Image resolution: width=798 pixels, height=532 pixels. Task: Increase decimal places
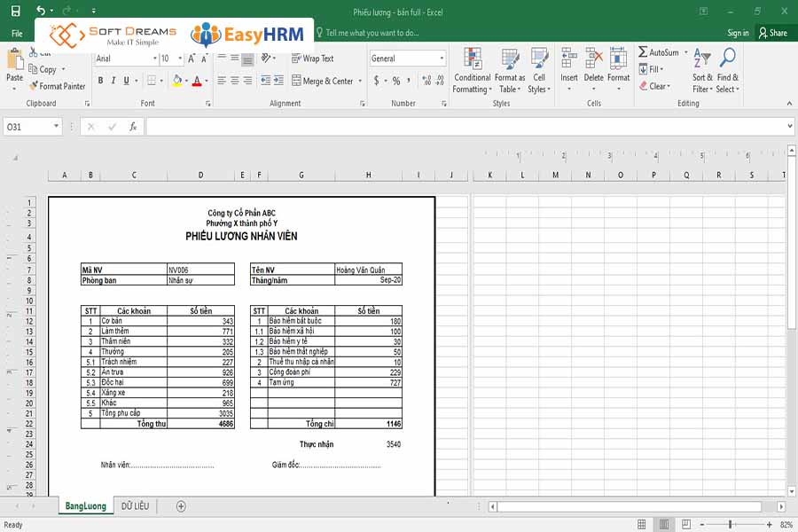tap(426, 81)
